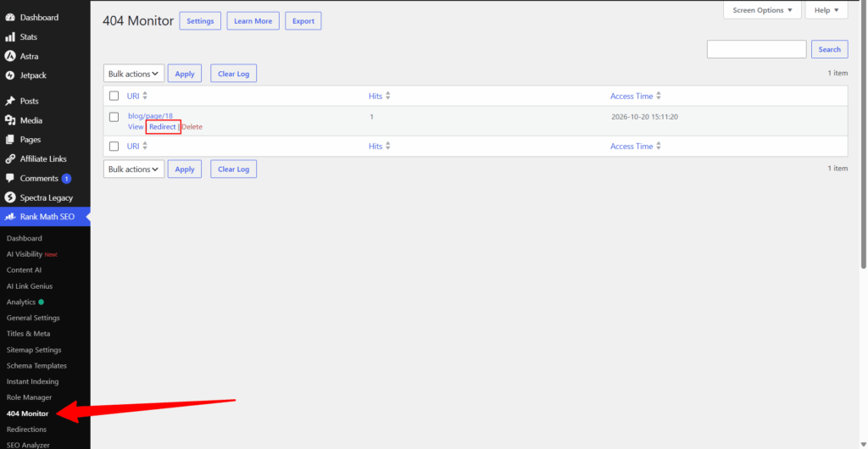The image size is (868, 449).
Task: Click the top Access Time header link
Action: (632, 96)
